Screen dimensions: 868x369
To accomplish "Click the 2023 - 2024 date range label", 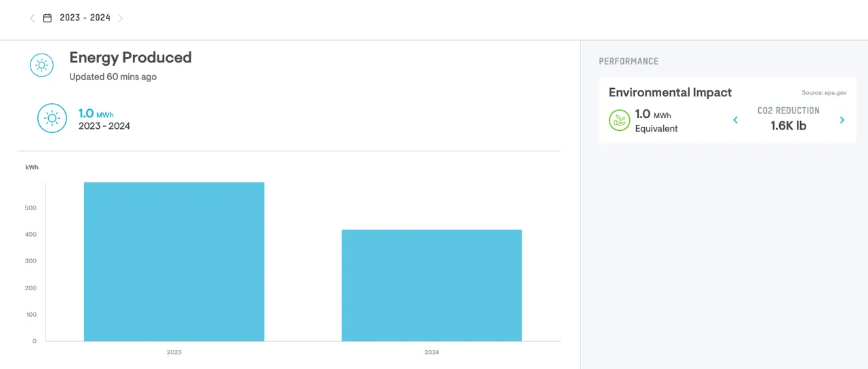I will [x=85, y=18].
